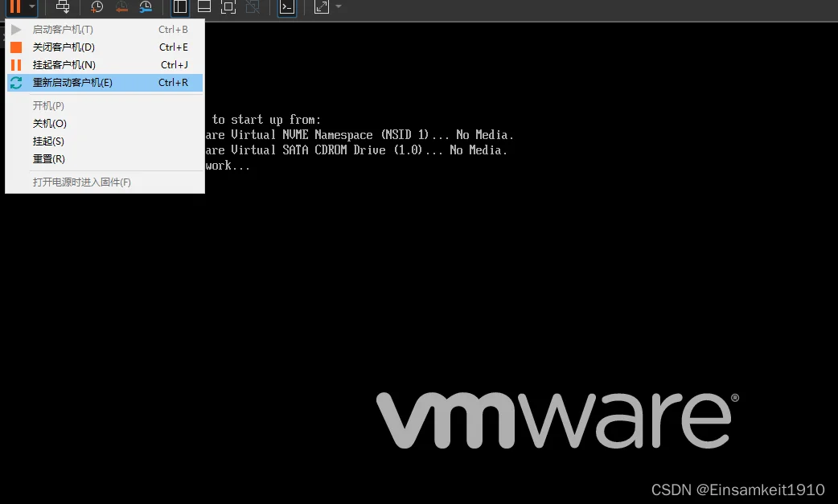
Task: Toggle the library sidebar view icon
Action: [180, 6]
